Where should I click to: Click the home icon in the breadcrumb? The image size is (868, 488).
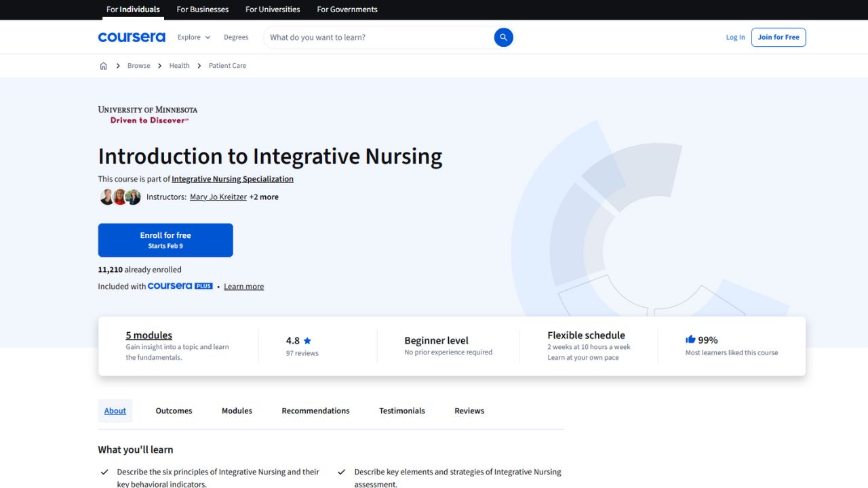pyautogui.click(x=103, y=65)
